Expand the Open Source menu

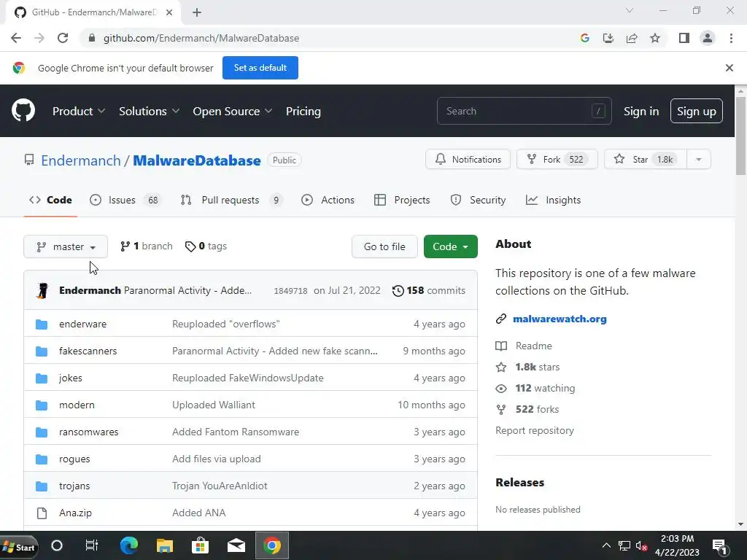233,111
